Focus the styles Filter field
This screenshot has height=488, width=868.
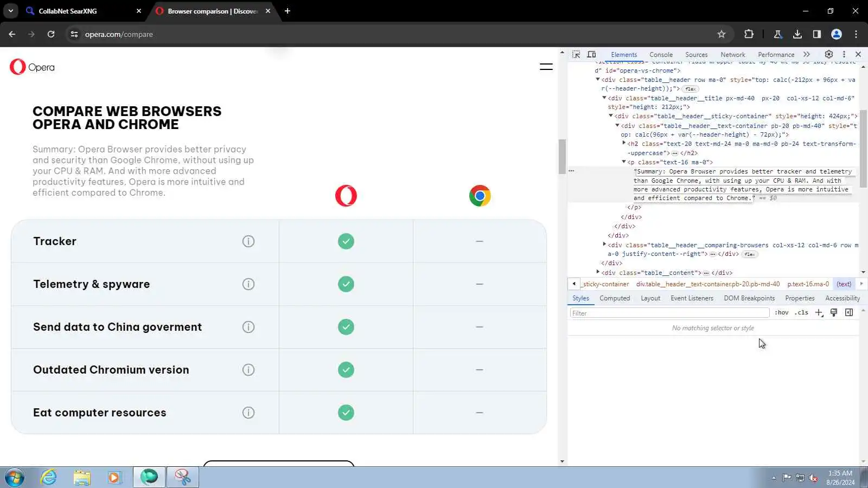pos(669,313)
